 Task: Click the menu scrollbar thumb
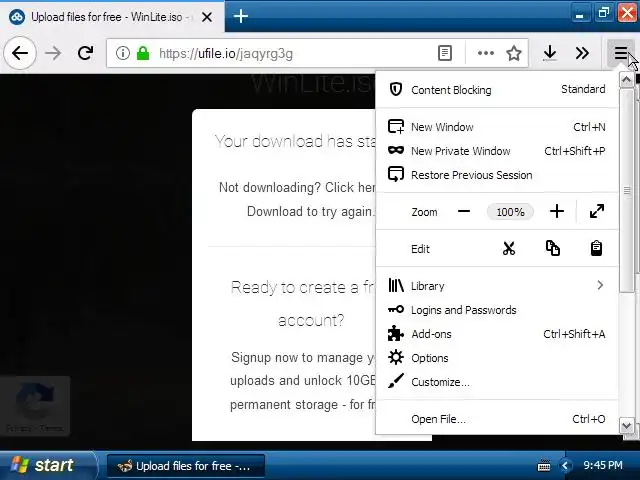627,190
